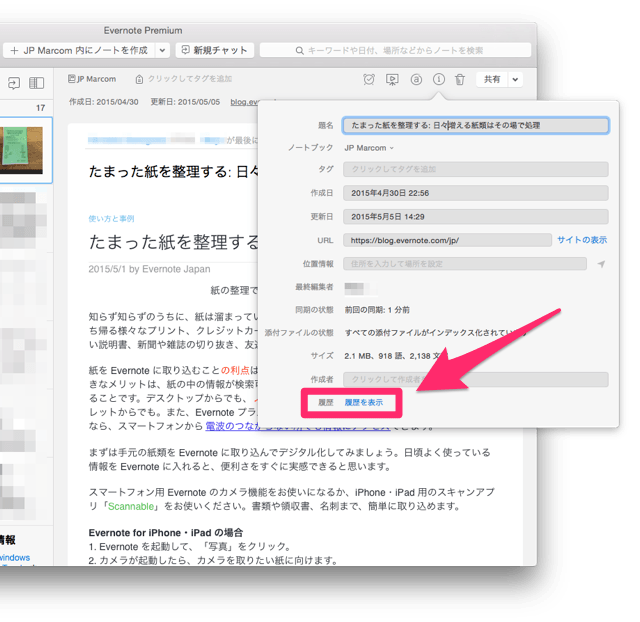Toggle the note info icon

(439, 79)
